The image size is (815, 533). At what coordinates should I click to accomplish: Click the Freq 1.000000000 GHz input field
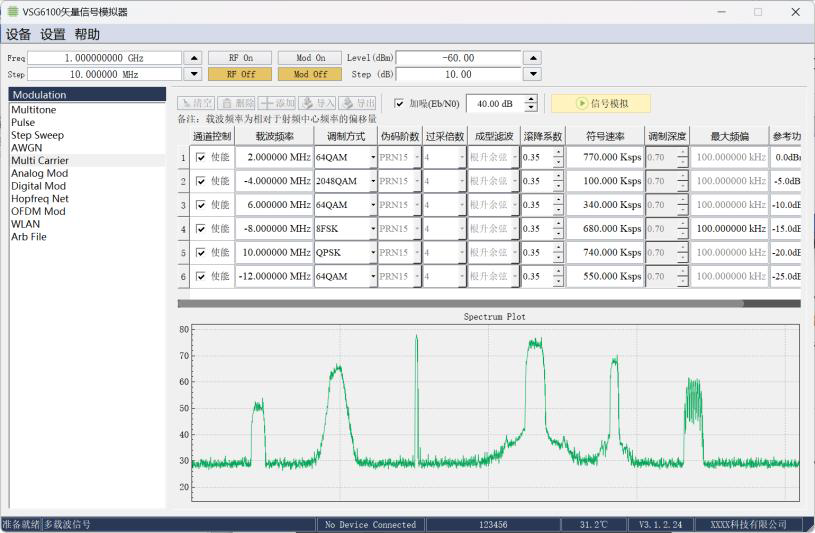tap(104, 58)
